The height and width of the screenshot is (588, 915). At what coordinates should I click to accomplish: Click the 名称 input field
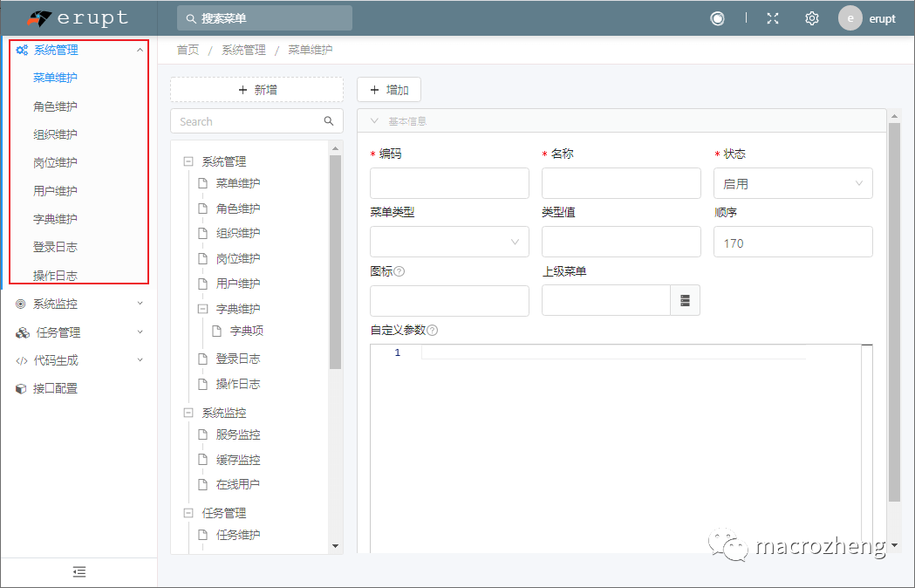point(621,183)
